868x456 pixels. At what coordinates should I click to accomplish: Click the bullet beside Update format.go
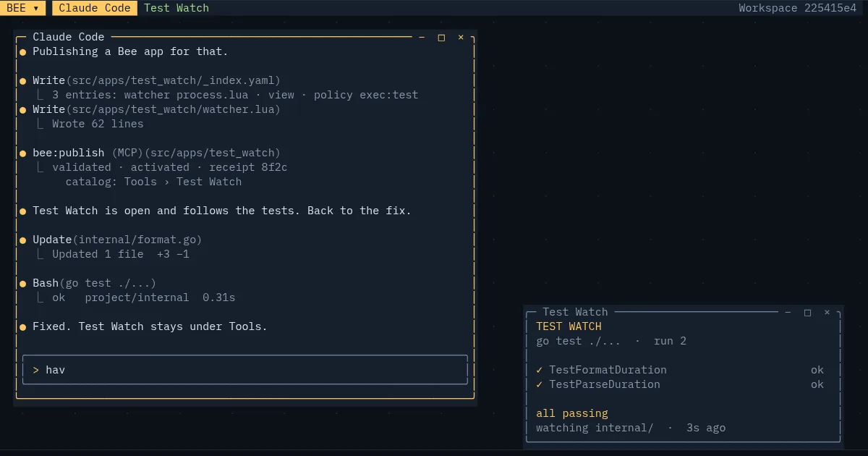coord(23,240)
